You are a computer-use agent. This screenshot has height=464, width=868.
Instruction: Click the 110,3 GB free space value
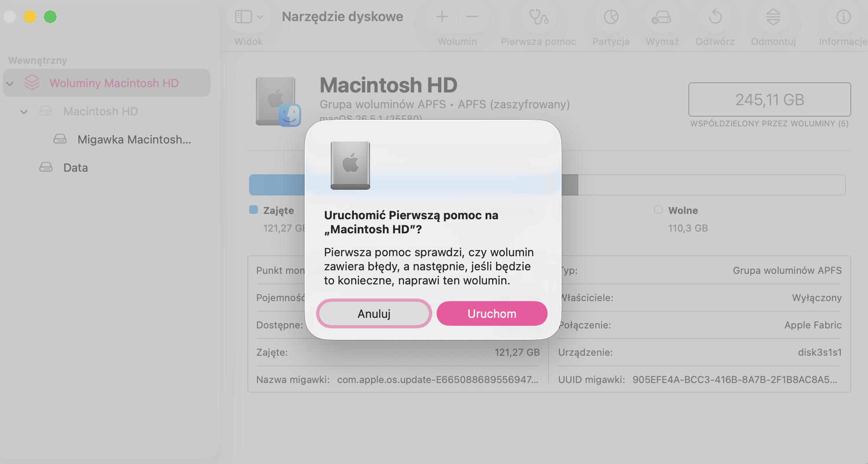(x=688, y=228)
